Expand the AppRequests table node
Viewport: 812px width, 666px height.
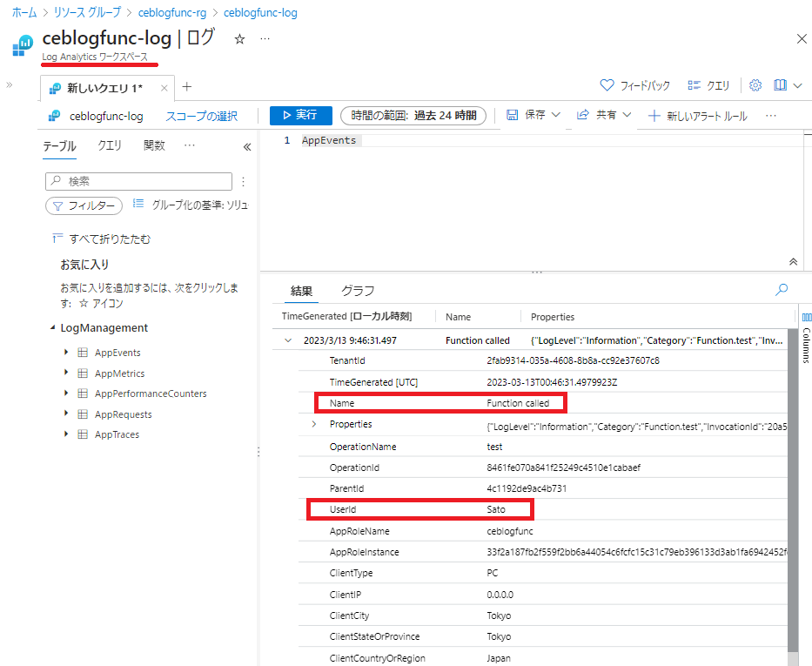(x=66, y=414)
